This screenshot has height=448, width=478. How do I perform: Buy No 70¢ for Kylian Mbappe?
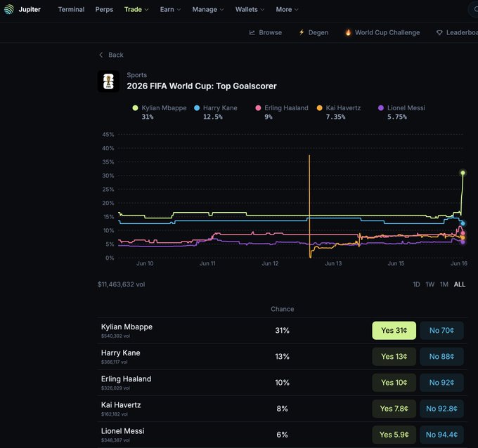pos(441,331)
